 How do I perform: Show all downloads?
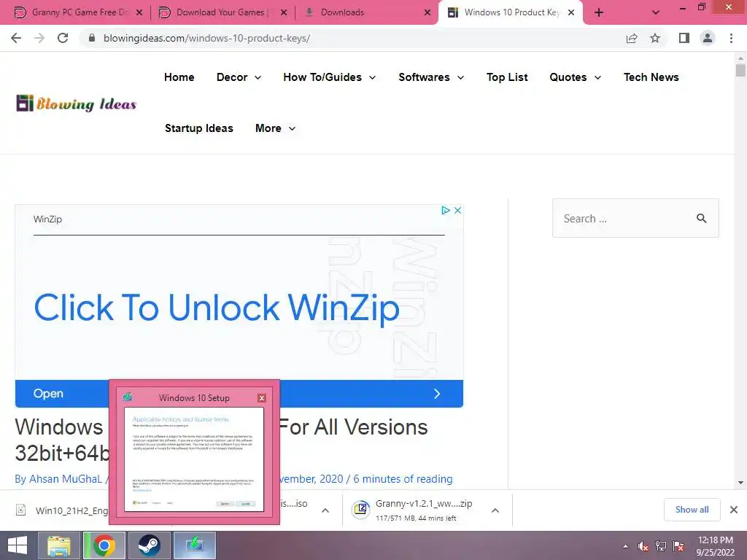pyautogui.click(x=692, y=510)
